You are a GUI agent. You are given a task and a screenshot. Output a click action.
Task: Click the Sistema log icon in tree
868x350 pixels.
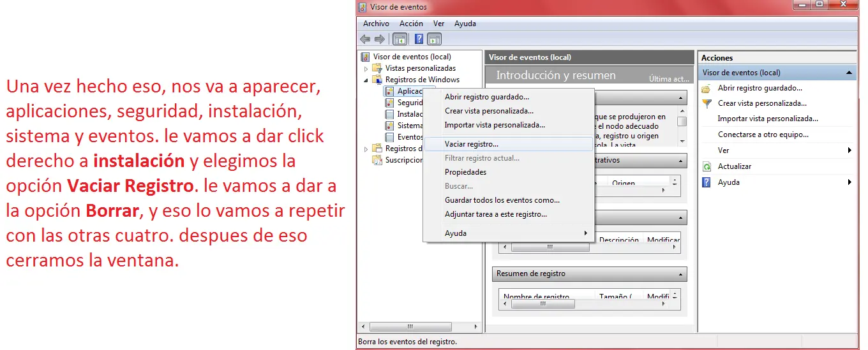(390, 126)
